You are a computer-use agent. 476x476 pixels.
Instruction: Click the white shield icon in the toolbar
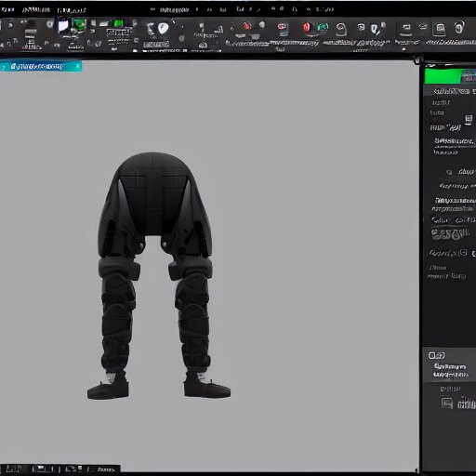point(164,29)
